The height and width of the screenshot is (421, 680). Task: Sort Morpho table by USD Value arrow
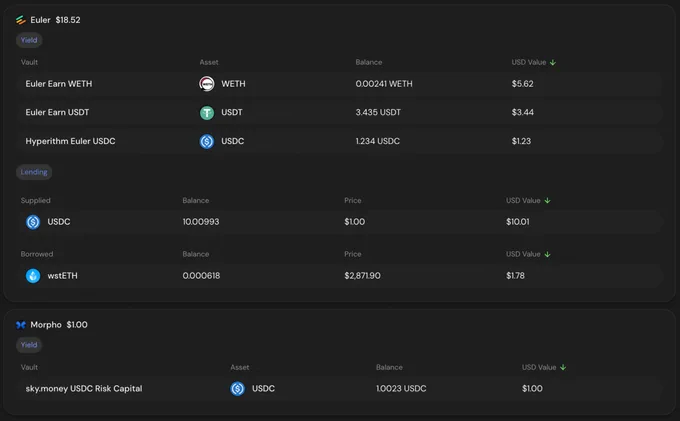[x=563, y=367]
